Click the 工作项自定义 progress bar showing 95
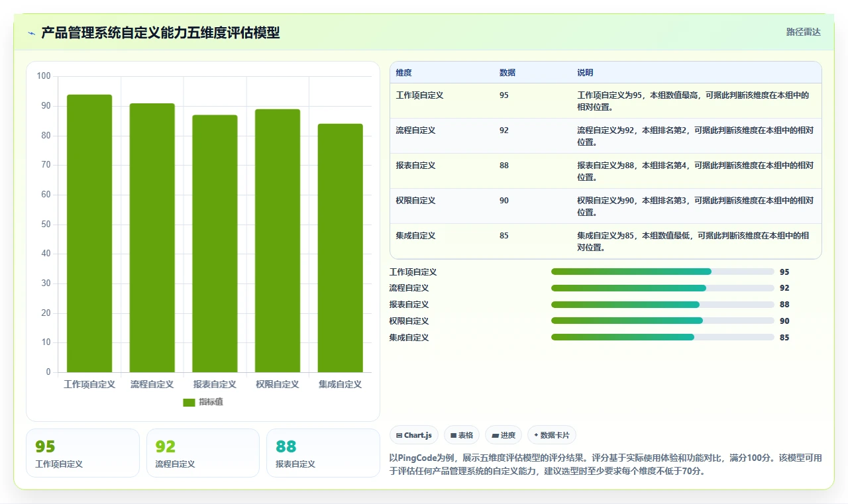This screenshot has width=848, height=504. tap(662, 272)
